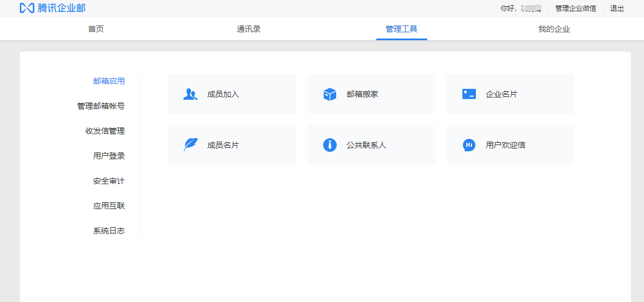The height and width of the screenshot is (302, 644).
Task: Open 应用互联 from the sidebar
Action: 109,206
